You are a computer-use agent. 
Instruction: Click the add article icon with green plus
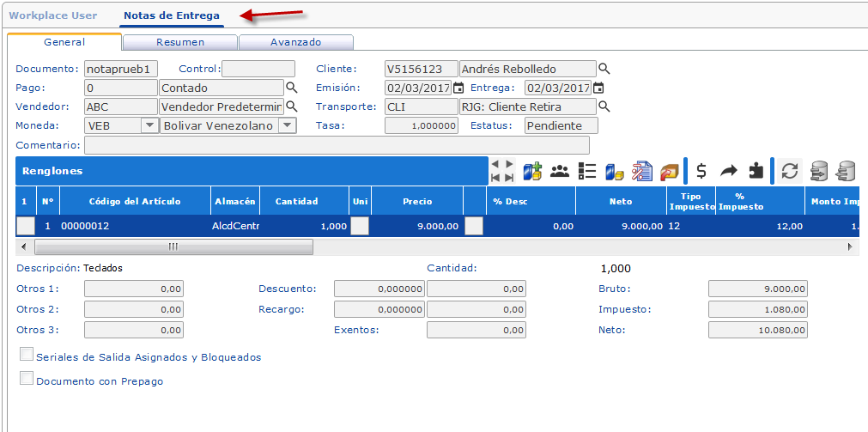click(x=532, y=171)
